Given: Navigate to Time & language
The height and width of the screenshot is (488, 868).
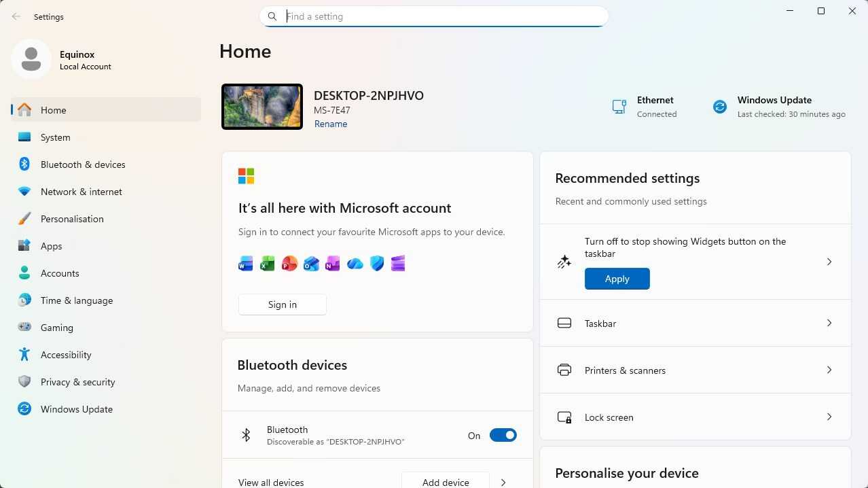Looking at the screenshot, I should 106,300.
